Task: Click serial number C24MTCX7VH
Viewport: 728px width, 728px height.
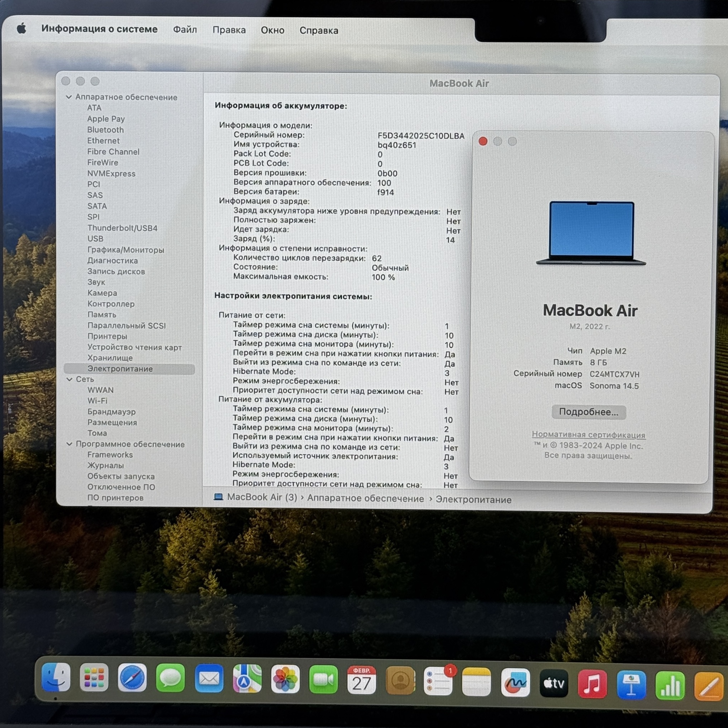Action: 615,374
